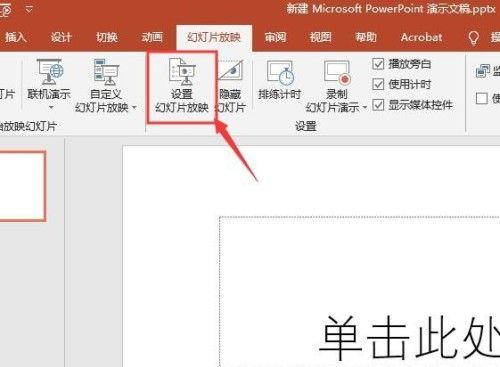Open 设置幻灯片放映 set up slide show

click(182, 86)
